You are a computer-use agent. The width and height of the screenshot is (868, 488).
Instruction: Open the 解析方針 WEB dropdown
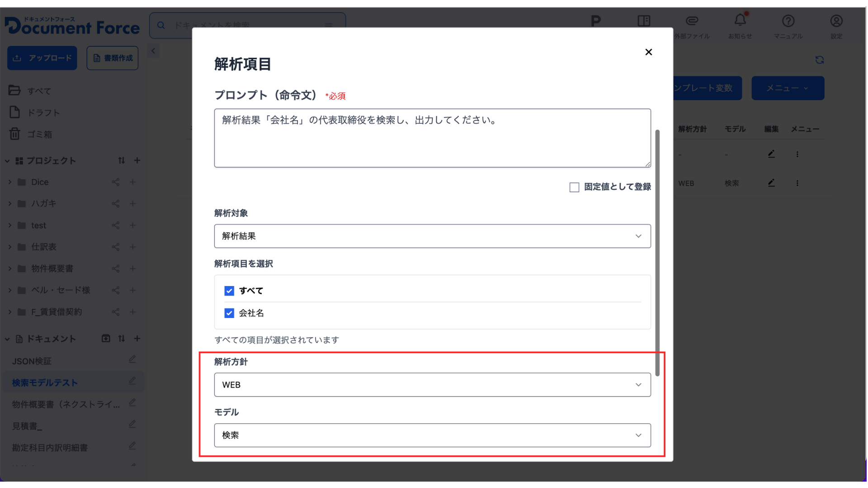(x=433, y=385)
